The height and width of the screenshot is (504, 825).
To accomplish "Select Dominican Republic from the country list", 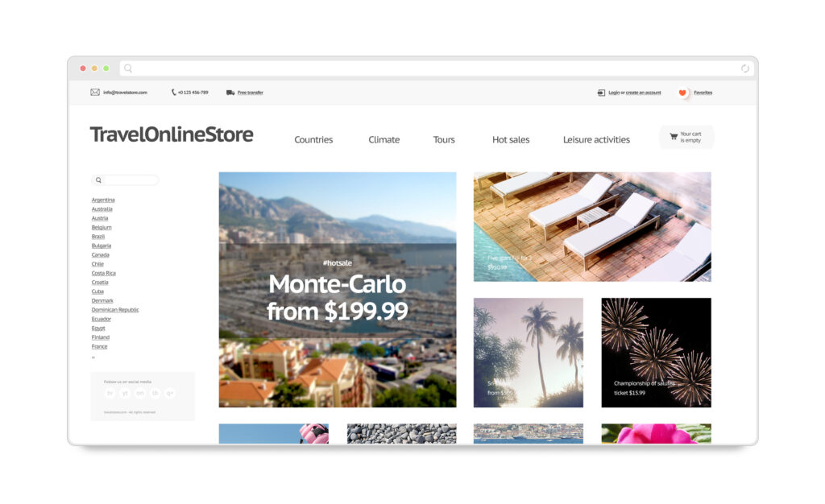I will tap(115, 310).
